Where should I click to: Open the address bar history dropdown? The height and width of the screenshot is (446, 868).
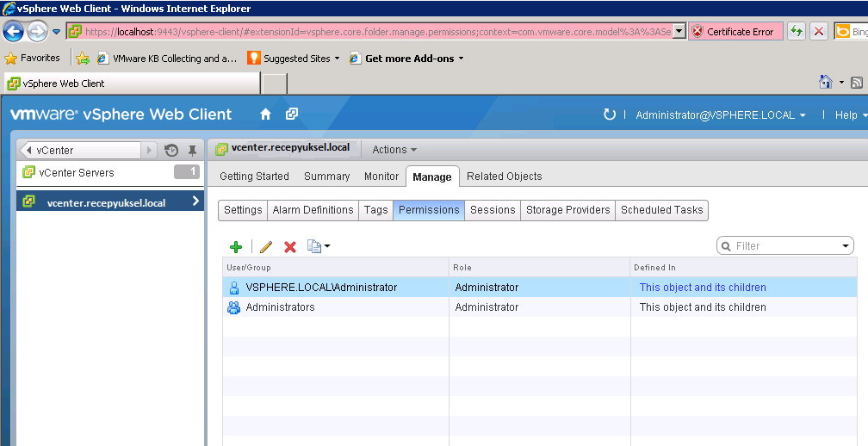point(680,32)
